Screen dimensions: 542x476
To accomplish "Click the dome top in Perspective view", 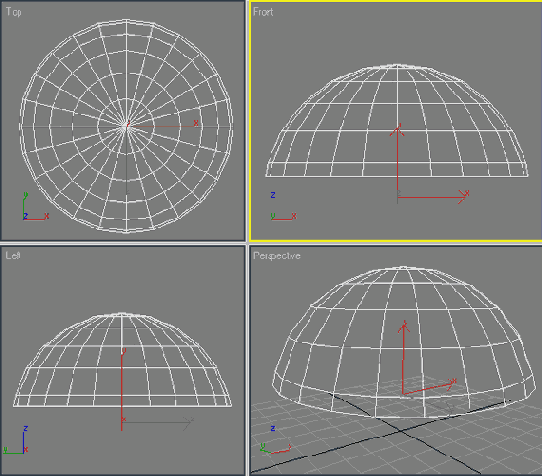I will click(x=404, y=268).
